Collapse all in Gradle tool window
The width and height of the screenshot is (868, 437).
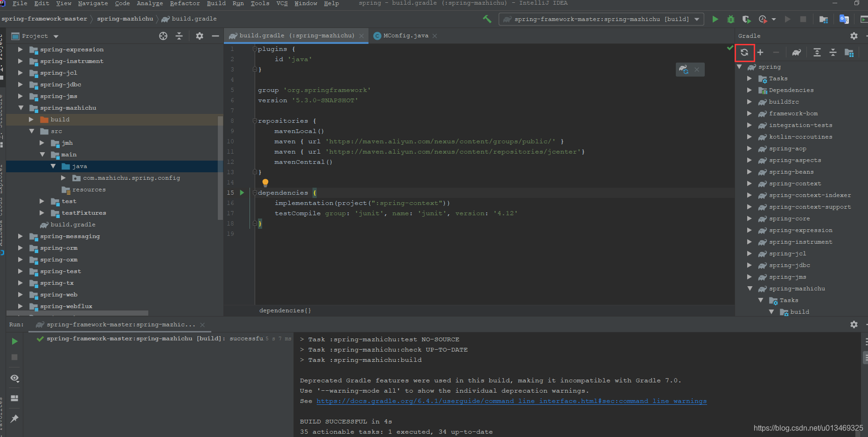click(833, 52)
